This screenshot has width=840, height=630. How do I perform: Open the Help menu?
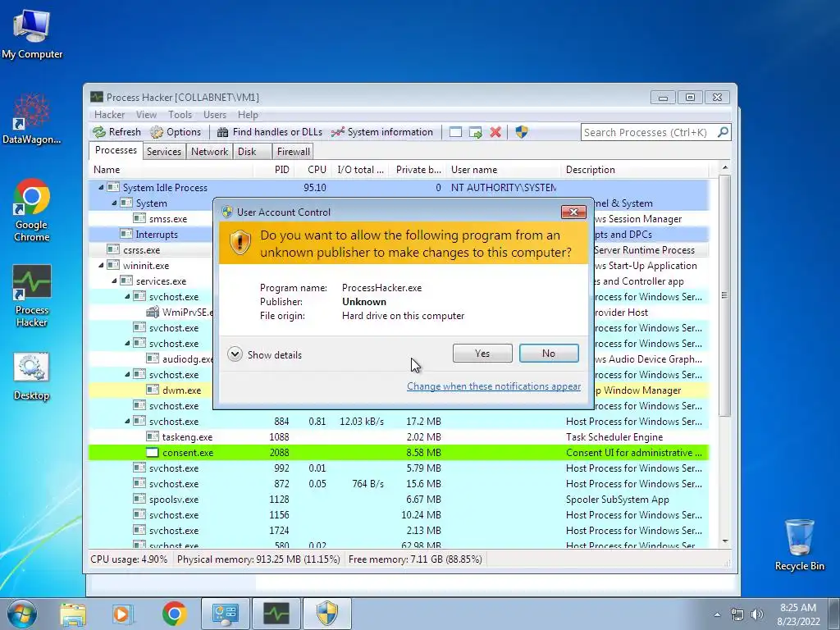[248, 115]
